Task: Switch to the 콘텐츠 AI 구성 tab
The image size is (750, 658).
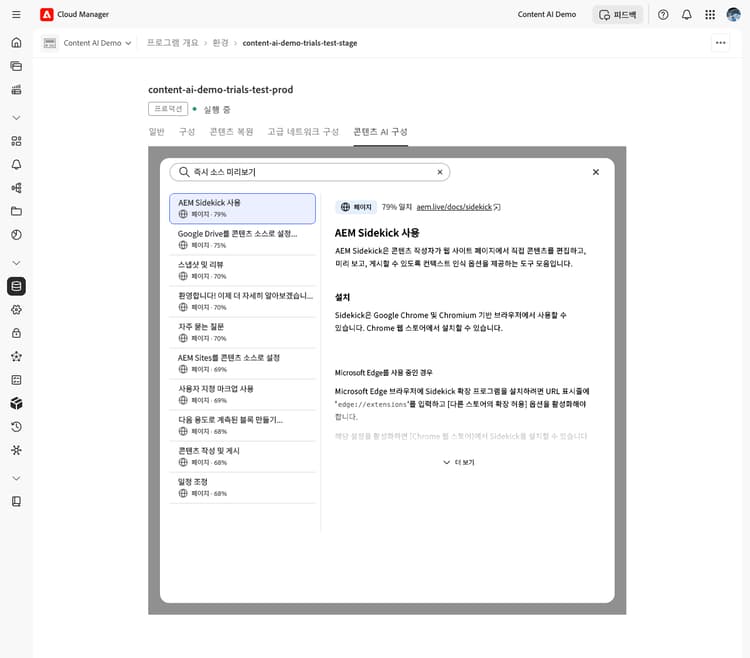Action: [380, 132]
